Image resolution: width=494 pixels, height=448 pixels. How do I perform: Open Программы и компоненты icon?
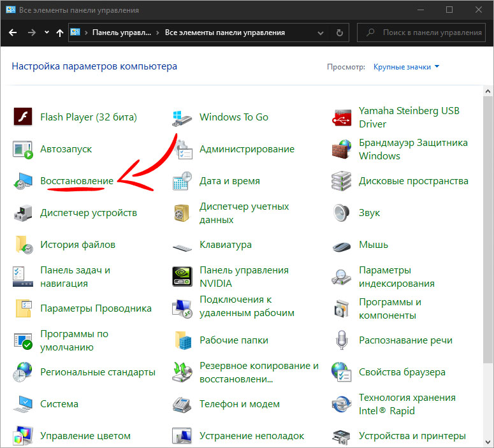[342, 308]
